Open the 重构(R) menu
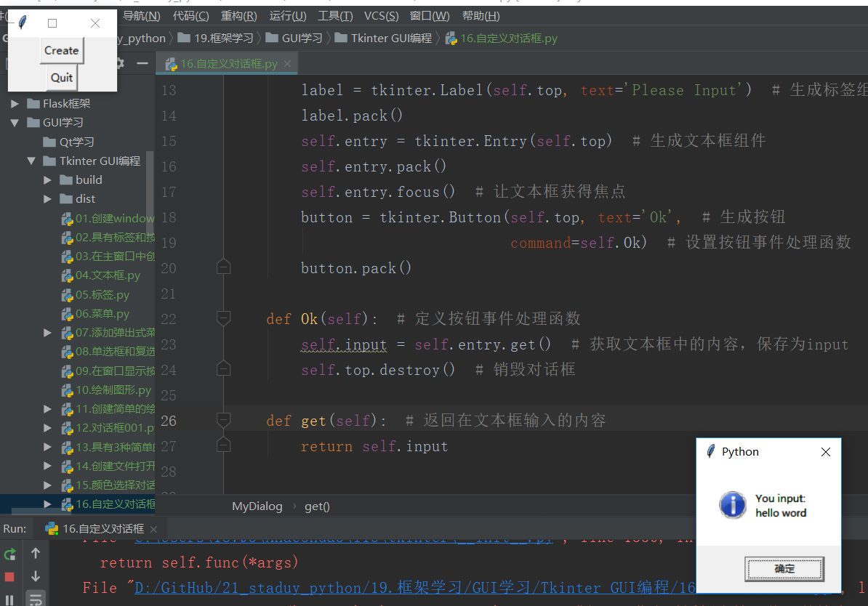The image size is (868, 606). point(238,16)
